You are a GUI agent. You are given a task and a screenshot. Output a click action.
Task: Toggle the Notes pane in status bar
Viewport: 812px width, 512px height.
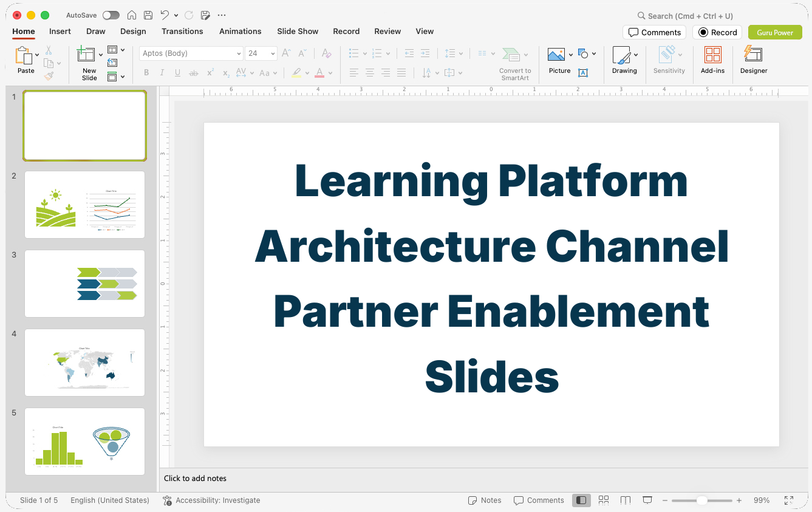pyautogui.click(x=485, y=500)
